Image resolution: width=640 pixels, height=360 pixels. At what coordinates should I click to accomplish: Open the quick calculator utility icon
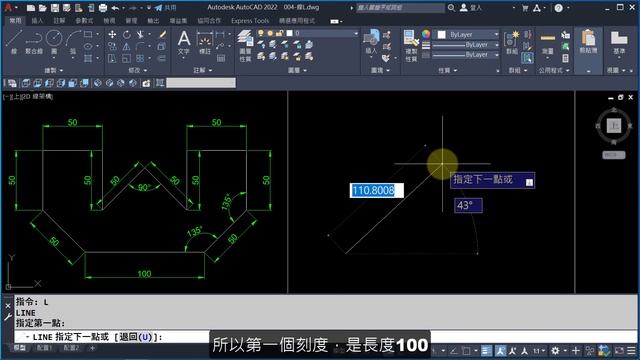point(565,58)
